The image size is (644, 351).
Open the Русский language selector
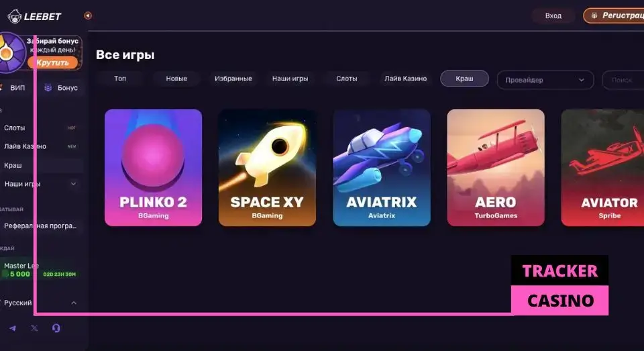(40, 303)
